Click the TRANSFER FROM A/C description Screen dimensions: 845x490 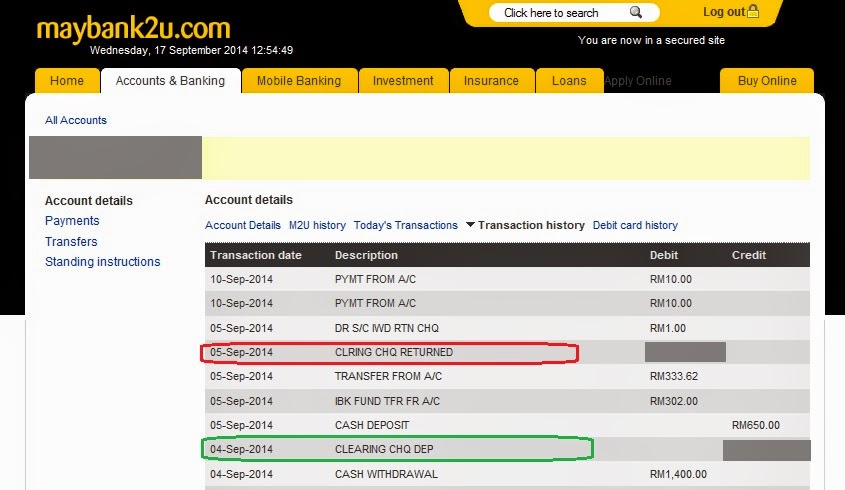pos(389,376)
